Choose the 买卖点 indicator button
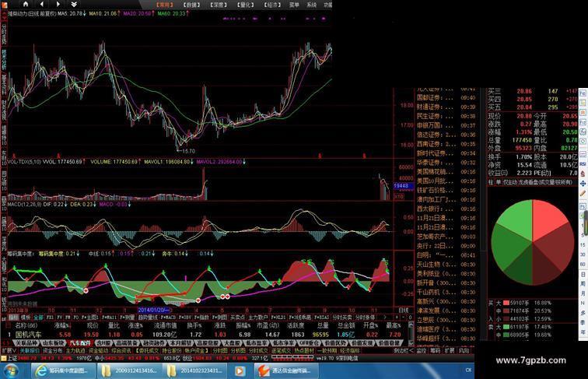588x379 pixels. tap(237, 318)
